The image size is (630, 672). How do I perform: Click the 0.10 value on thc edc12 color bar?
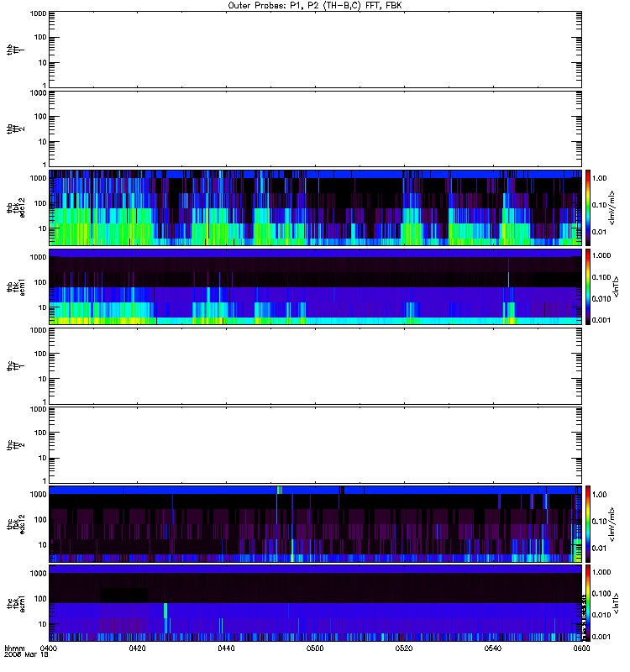(599, 522)
